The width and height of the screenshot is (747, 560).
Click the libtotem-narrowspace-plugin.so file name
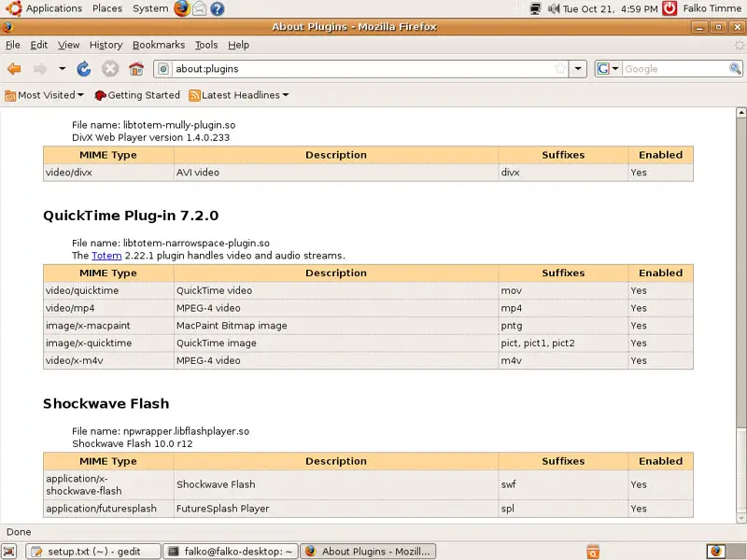196,244
